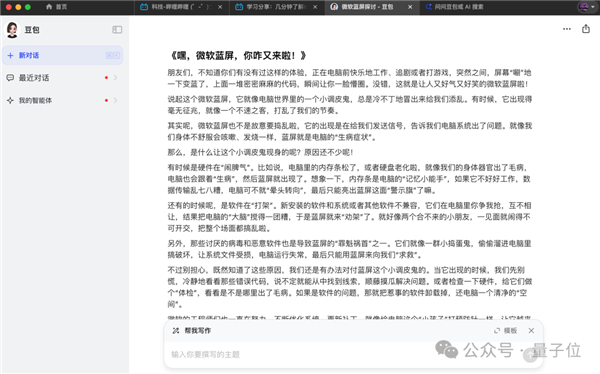Close the 帮我写作 panel with X
The image size is (600, 374).
coord(531,330)
